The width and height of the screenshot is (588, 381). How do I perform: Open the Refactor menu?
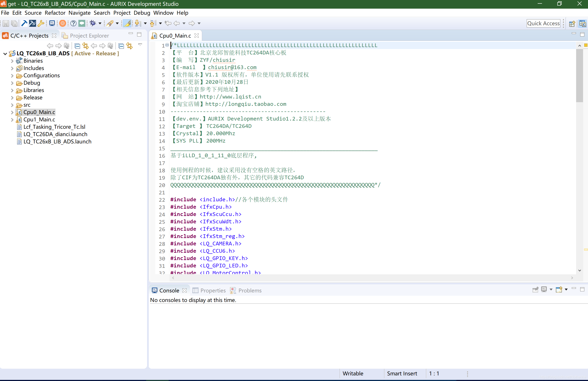point(55,13)
